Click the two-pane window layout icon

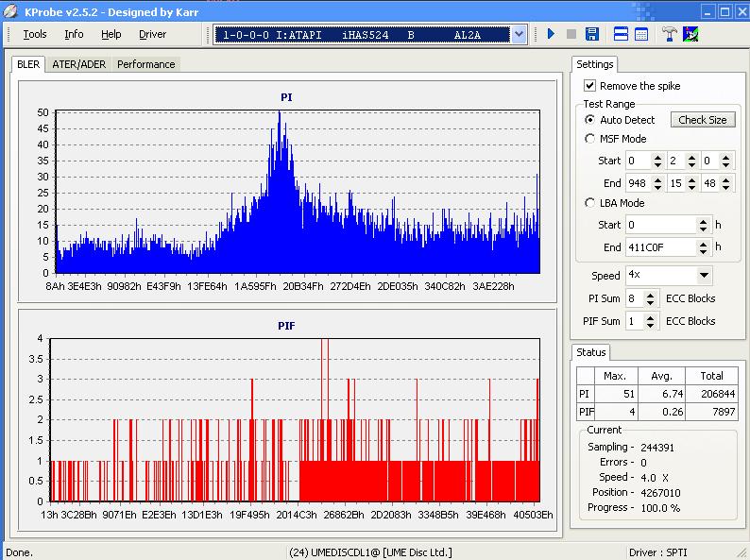pyautogui.click(x=621, y=34)
